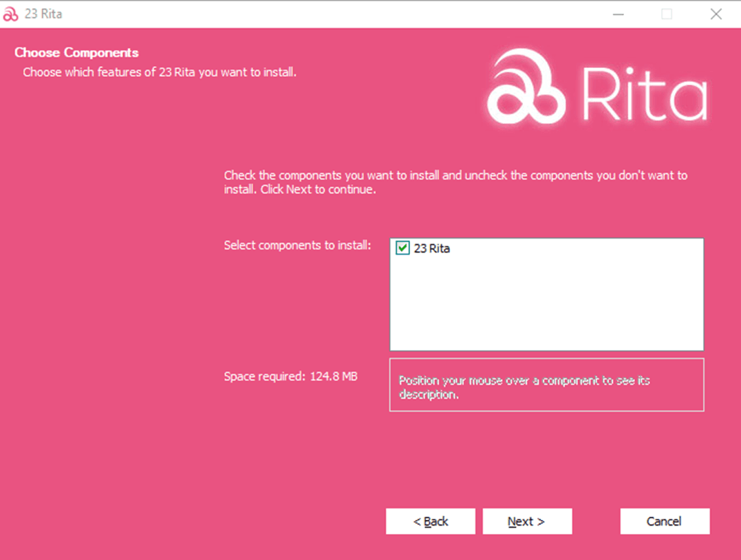Viewport: 741px width, 560px height.
Task: Click the "Position your mouse over" hint text
Action: [x=524, y=388]
